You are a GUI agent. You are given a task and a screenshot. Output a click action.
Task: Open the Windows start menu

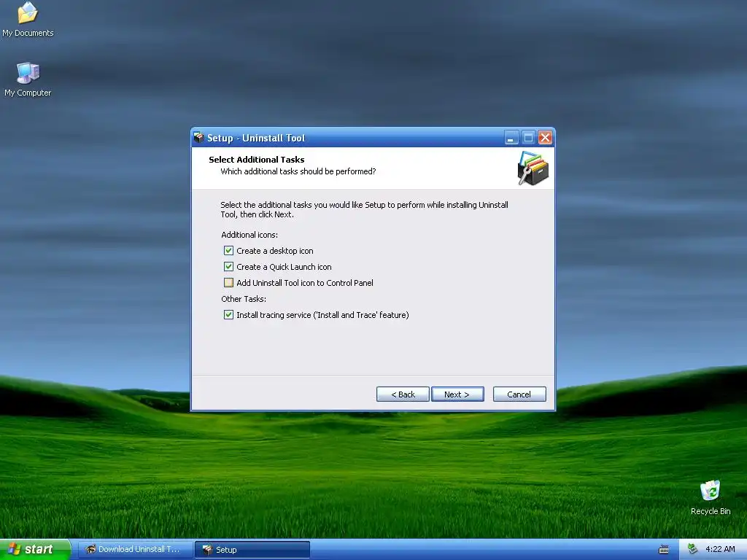click(x=35, y=549)
